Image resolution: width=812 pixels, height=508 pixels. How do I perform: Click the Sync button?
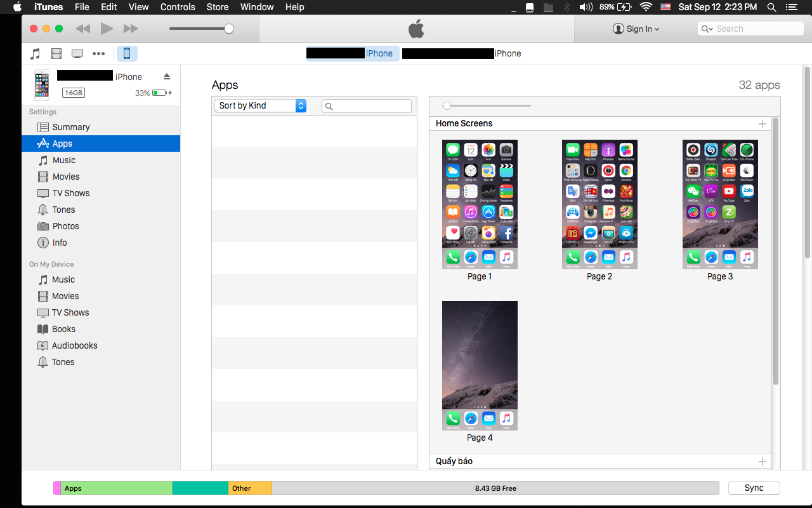coord(754,488)
